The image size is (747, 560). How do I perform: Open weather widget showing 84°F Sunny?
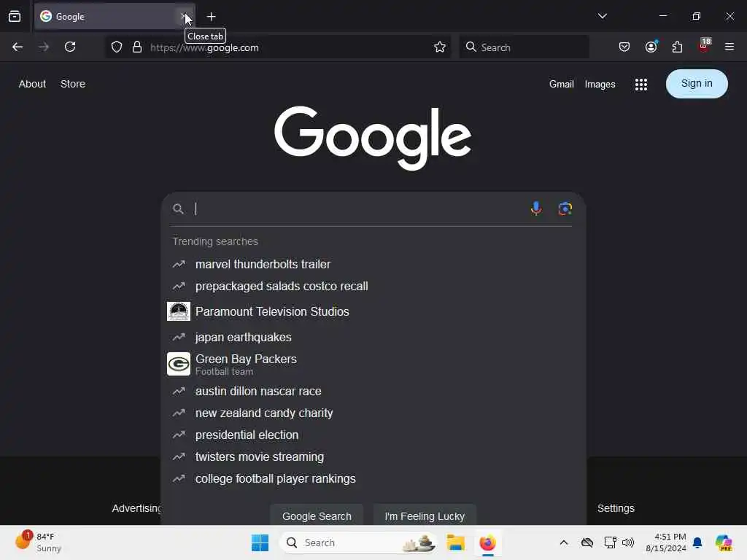click(38, 542)
